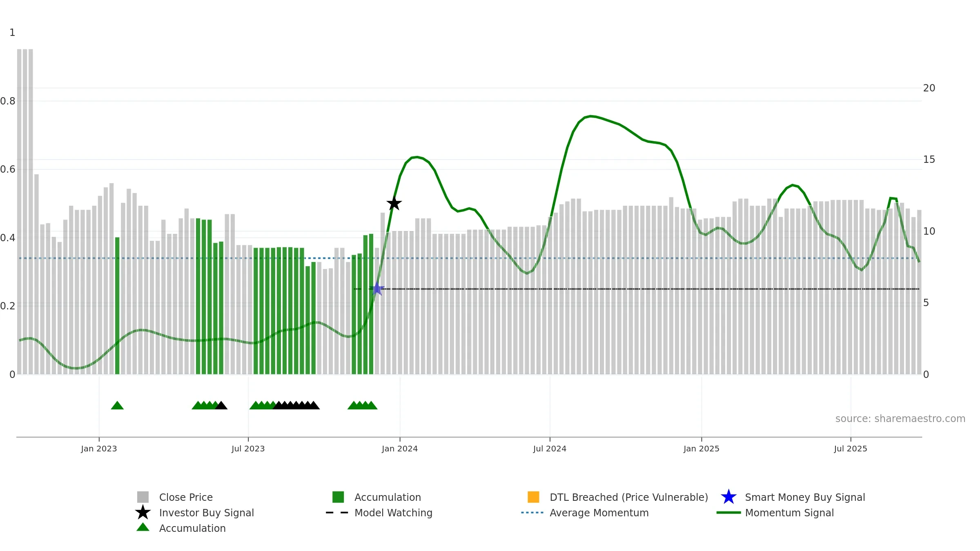980x551 pixels.
Task: Click the Jul 2024 x-axis label
Action: (550, 449)
